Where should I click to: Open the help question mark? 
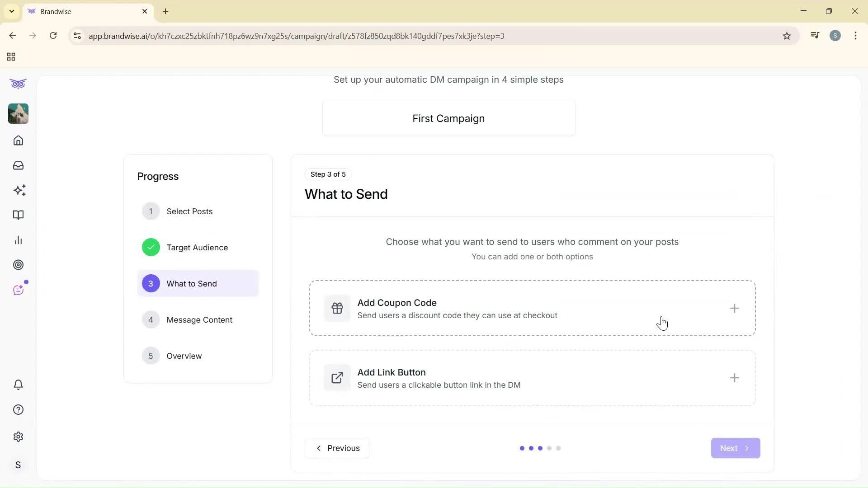click(x=18, y=409)
